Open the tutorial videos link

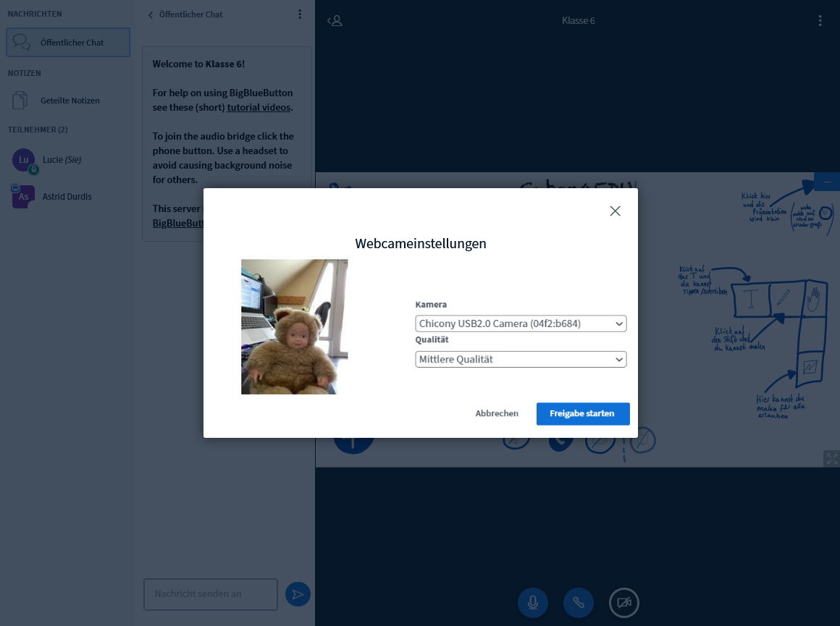pos(259,107)
